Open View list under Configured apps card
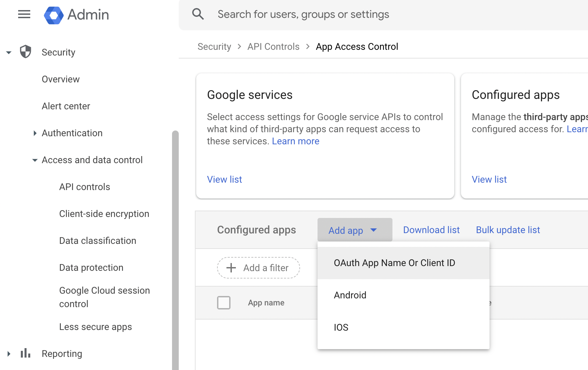588x370 pixels. pos(489,179)
